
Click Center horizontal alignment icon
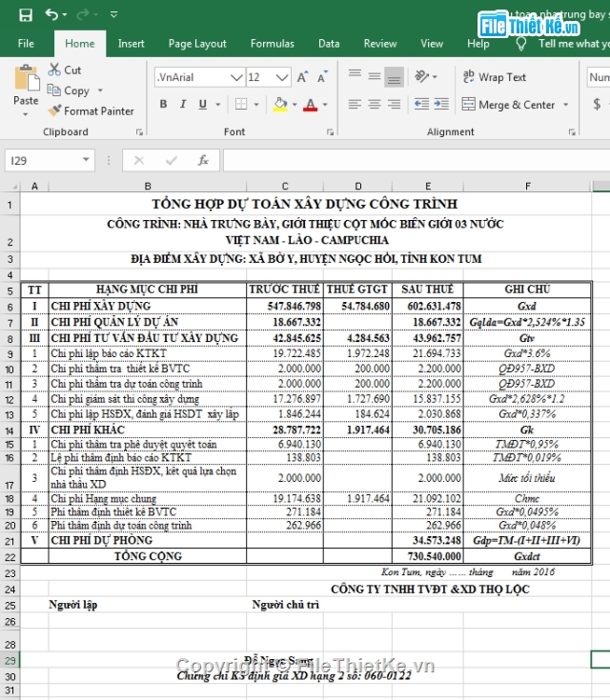(x=375, y=105)
